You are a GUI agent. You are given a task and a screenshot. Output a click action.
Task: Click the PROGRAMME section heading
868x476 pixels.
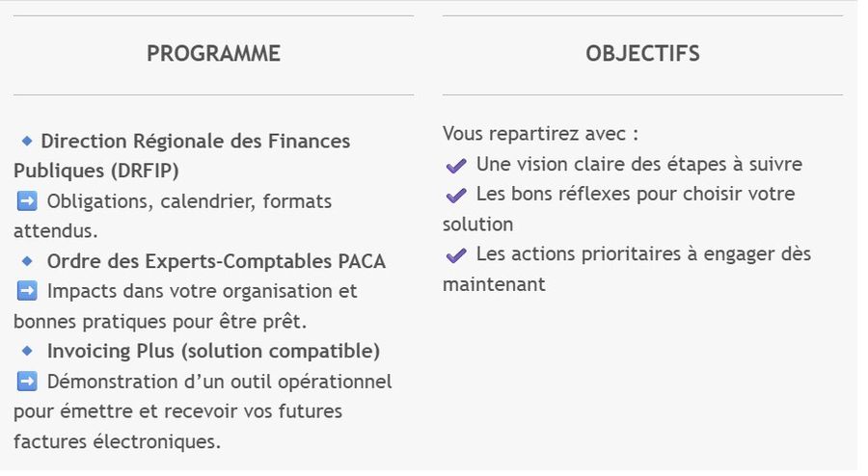[x=213, y=54]
